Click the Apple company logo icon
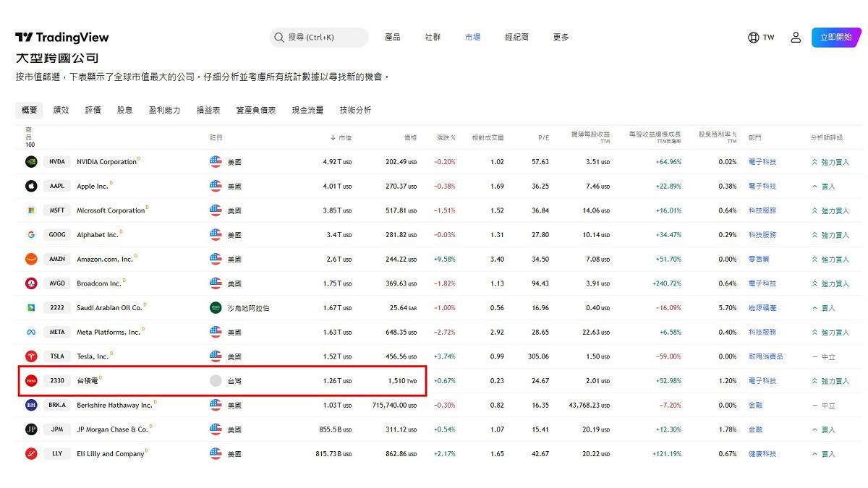This screenshot has height=488, width=868. click(x=31, y=187)
